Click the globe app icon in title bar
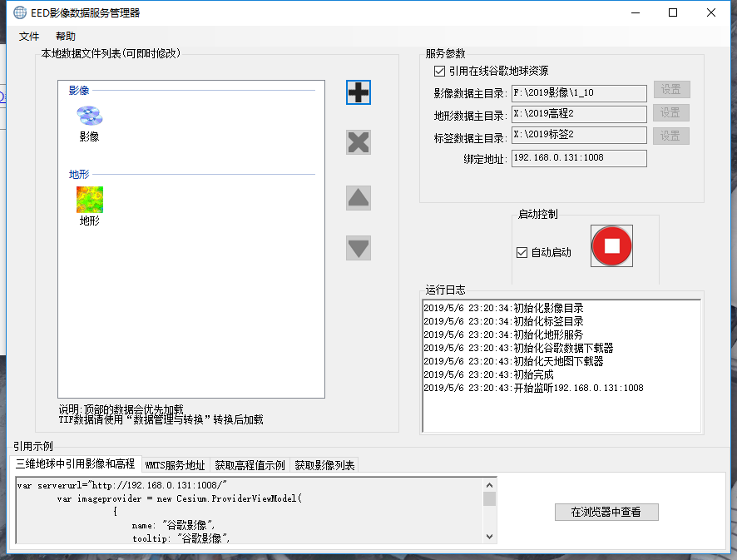The height and width of the screenshot is (560, 737). tap(19, 12)
